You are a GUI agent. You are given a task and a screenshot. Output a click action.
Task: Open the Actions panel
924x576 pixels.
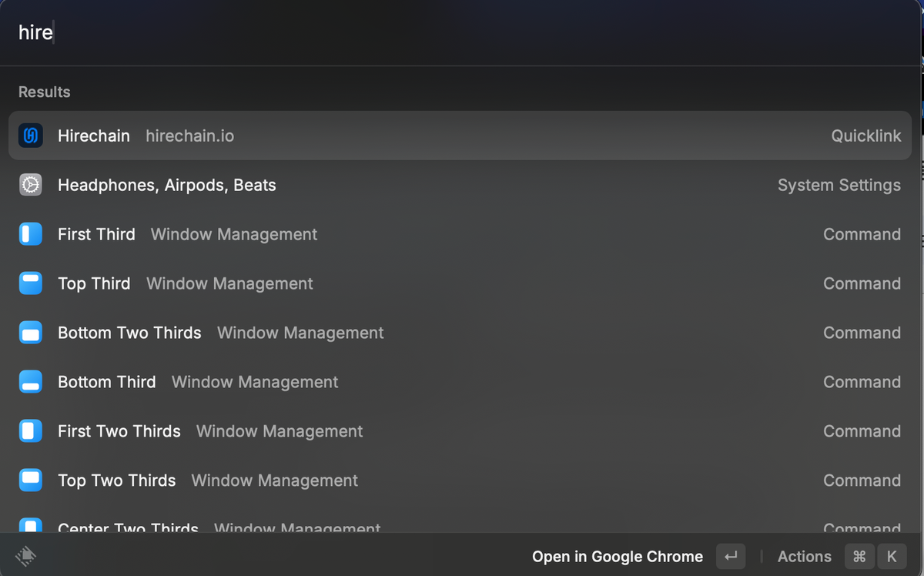[805, 557]
